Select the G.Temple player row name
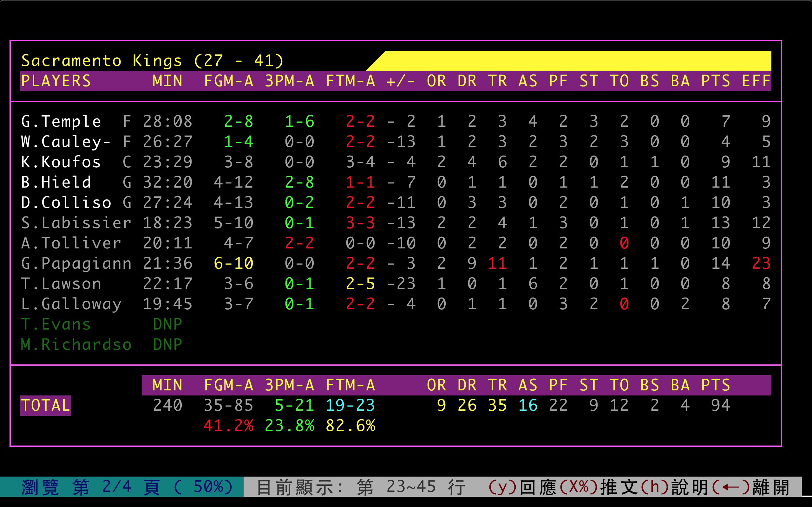This screenshot has width=812, height=507. coord(61,121)
